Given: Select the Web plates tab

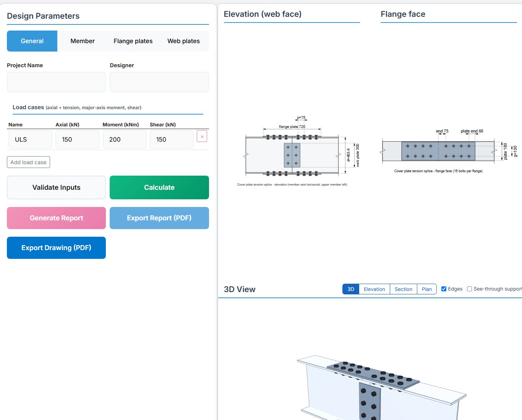Looking at the screenshot, I should (x=183, y=41).
